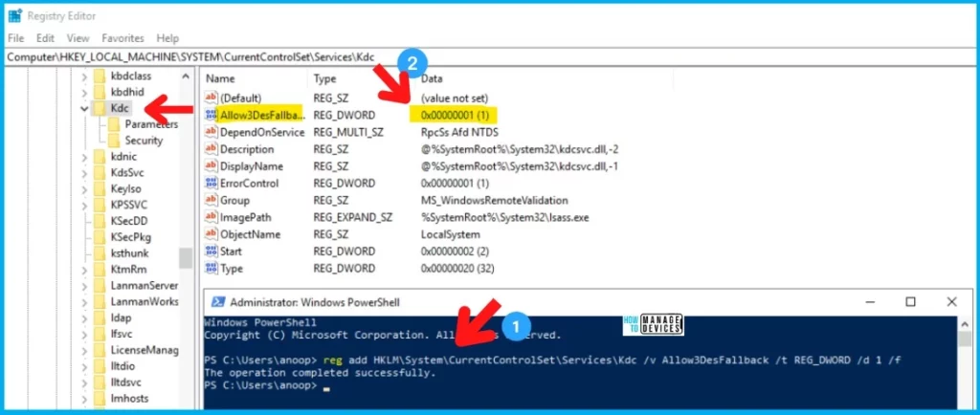Select the lfsvc key
The height and width of the screenshot is (415, 980).
tap(122, 334)
